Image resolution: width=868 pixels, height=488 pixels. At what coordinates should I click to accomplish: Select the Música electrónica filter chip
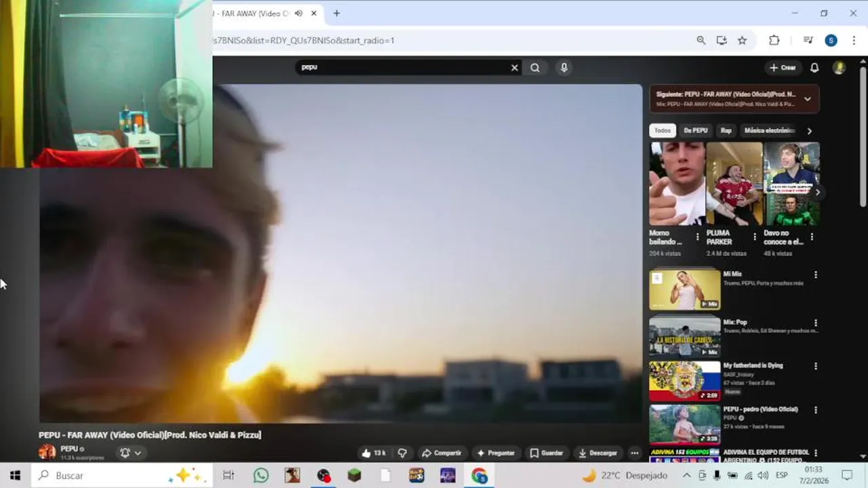[769, 131]
